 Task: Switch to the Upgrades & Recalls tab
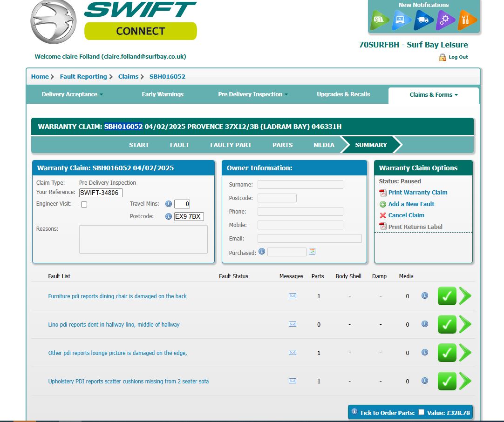click(x=343, y=94)
